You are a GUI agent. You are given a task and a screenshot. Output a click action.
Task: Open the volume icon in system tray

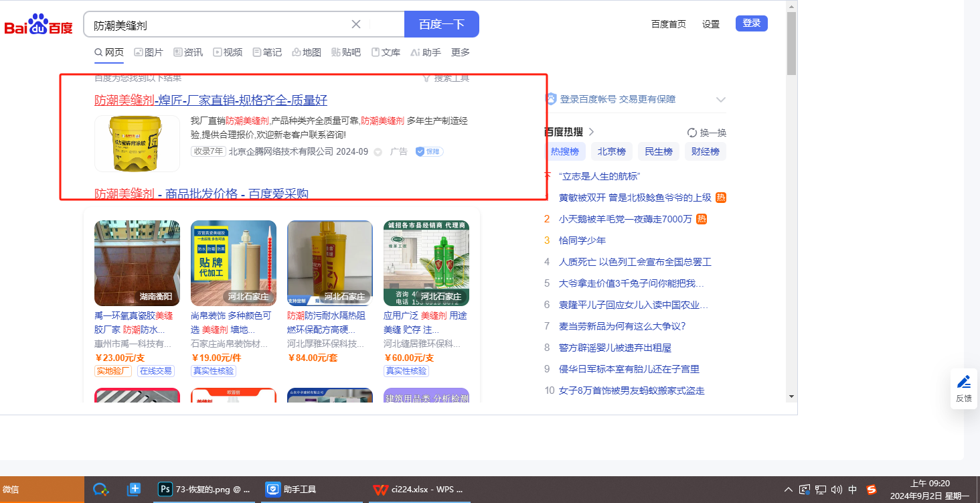(836, 490)
